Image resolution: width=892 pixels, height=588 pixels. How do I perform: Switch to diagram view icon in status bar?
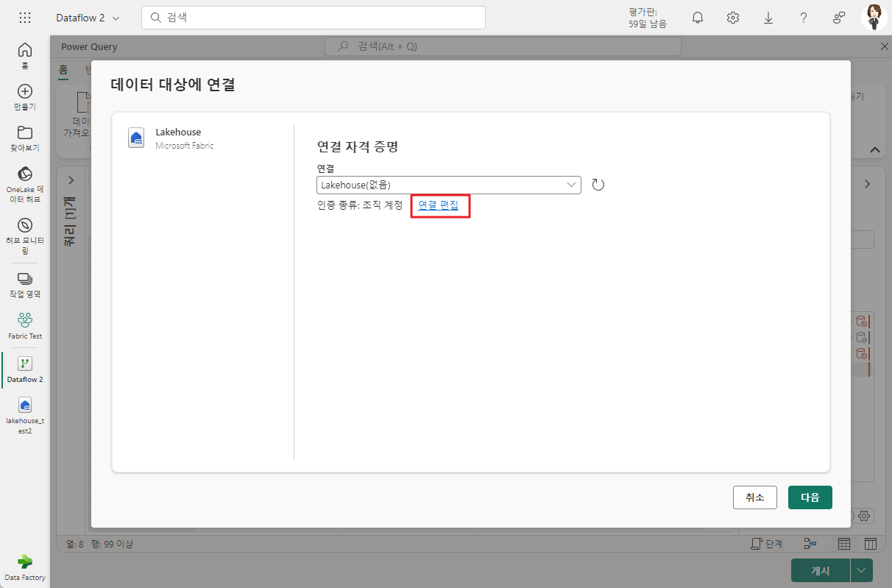coord(810,544)
